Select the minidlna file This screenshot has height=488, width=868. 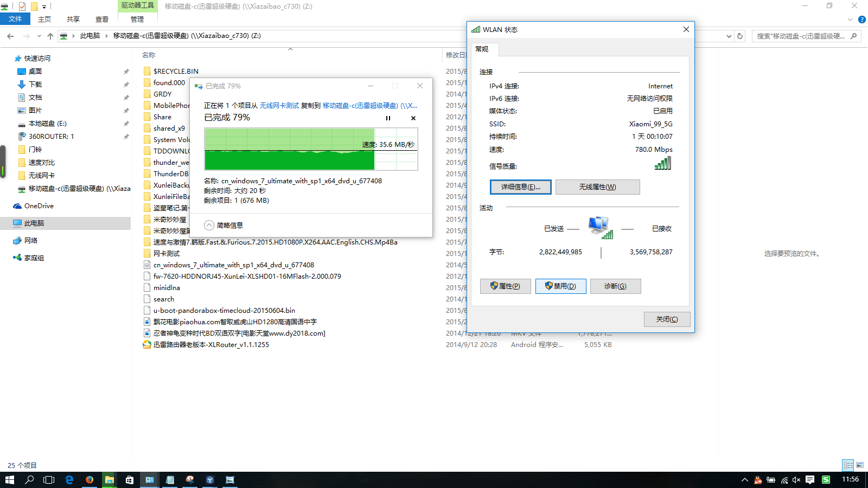coord(166,288)
